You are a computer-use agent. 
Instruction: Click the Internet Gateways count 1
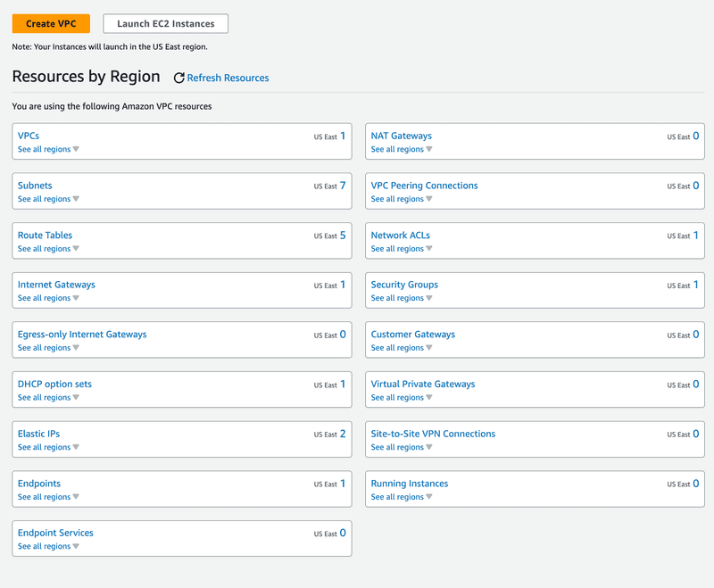(x=343, y=285)
